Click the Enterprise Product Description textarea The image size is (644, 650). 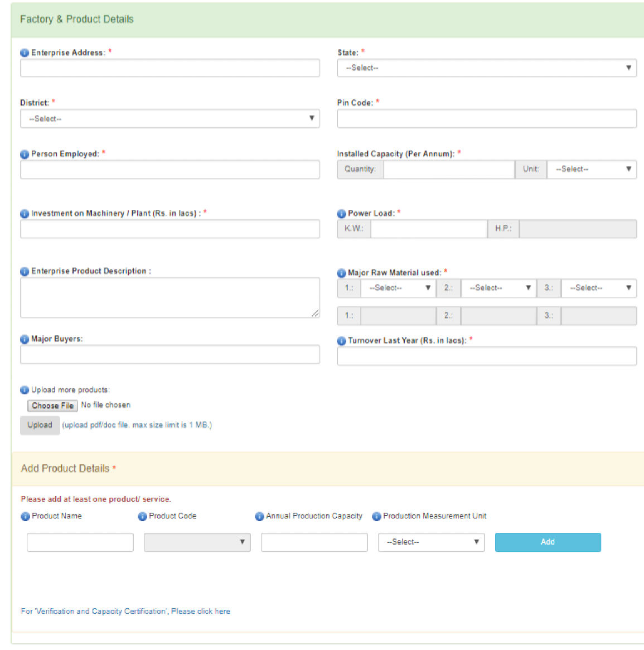point(170,298)
